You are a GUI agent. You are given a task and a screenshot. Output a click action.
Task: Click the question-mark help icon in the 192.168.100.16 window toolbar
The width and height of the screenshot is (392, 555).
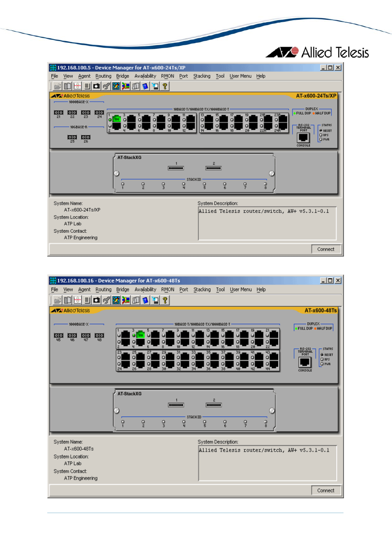click(165, 300)
